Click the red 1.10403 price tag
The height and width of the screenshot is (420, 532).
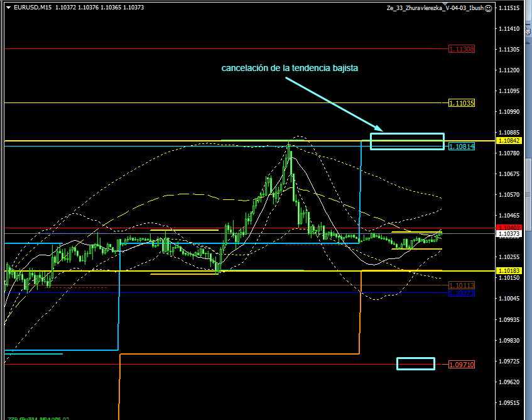(x=509, y=228)
